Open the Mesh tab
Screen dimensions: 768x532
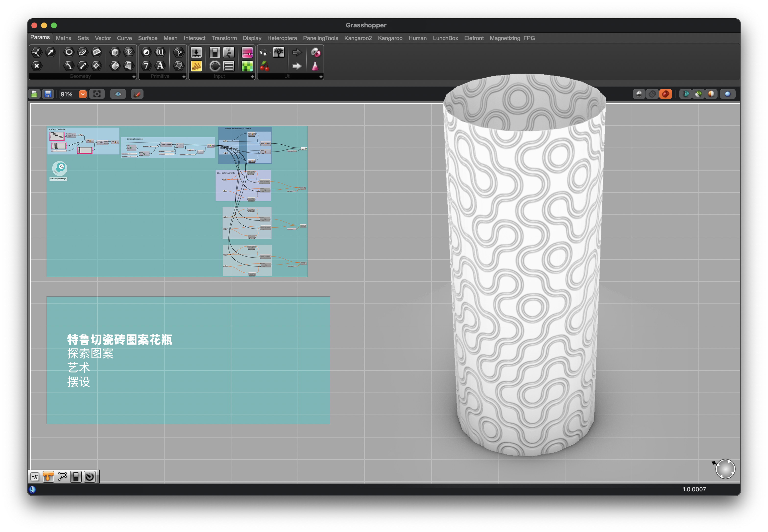(x=170, y=38)
